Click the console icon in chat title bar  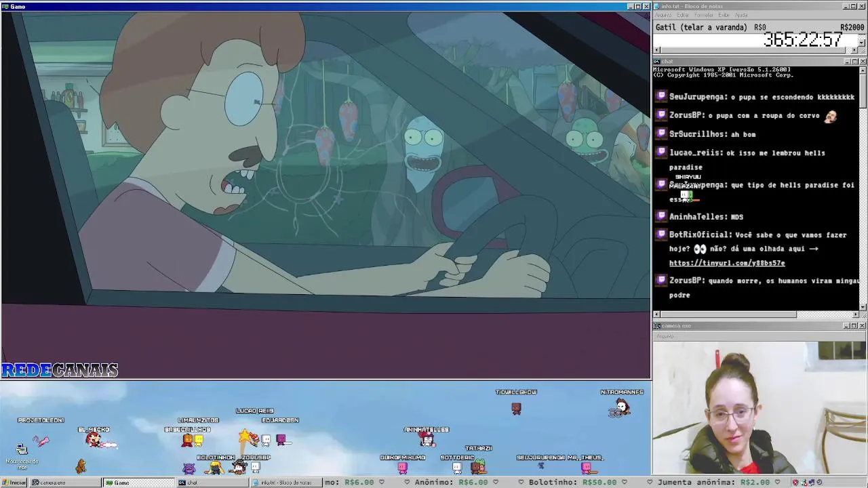tap(657, 62)
